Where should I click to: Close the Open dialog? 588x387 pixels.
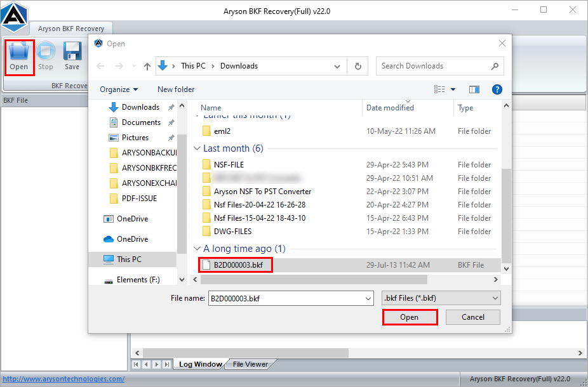(502, 43)
